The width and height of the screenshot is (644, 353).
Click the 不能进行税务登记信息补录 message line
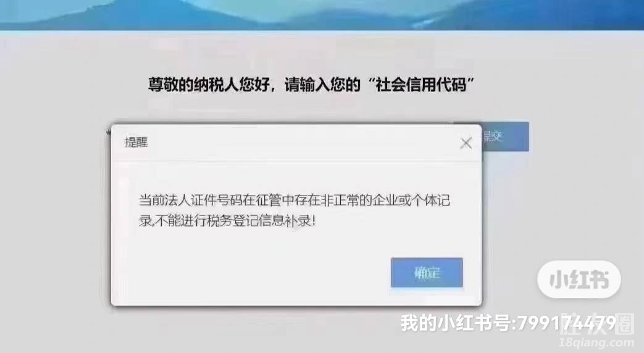(227, 221)
